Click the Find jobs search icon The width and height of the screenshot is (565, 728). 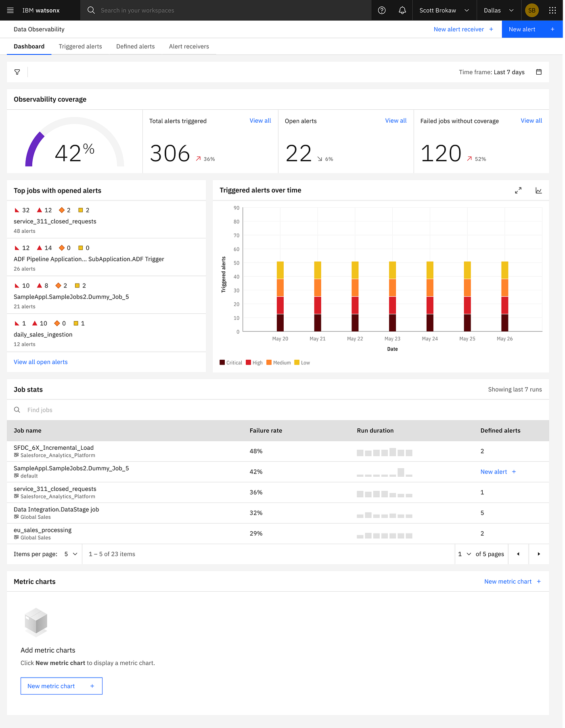(17, 410)
